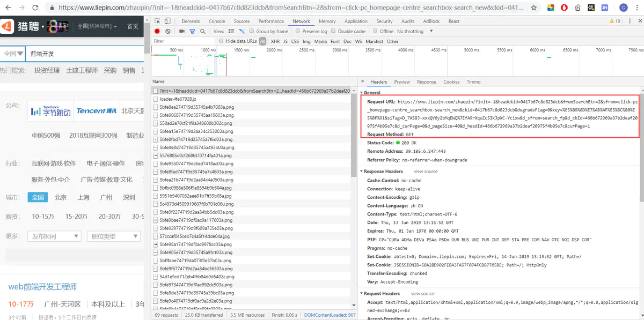Filter requests by XHR type
This screenshot has width=644, height=320.
tap(275, 41)
